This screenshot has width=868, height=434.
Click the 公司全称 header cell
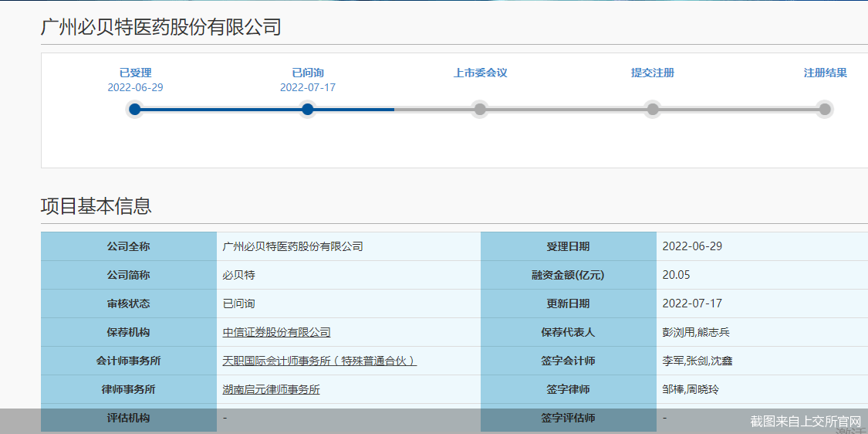pos(128,246)
